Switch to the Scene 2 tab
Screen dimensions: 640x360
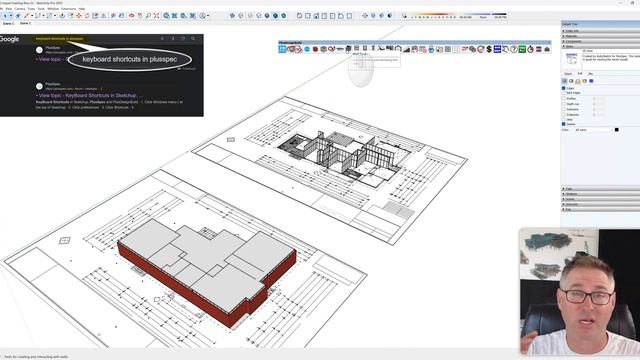click(x=25, y=23)
